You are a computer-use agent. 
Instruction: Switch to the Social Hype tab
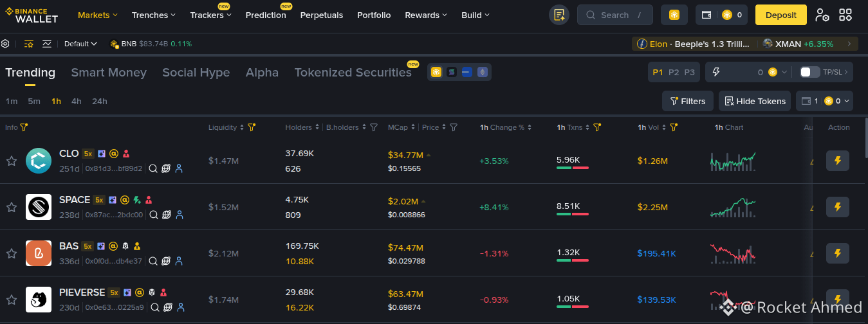pyautogui.click(x=196, y=73)
